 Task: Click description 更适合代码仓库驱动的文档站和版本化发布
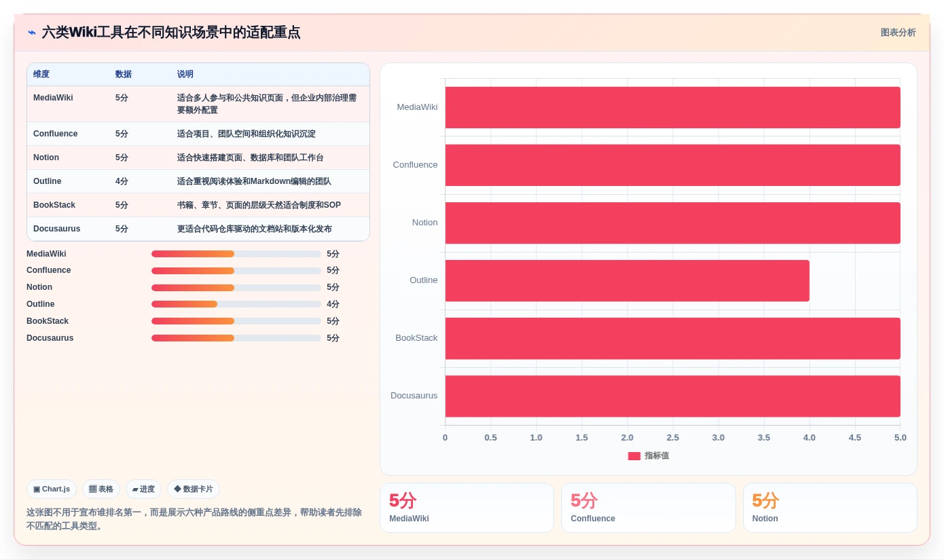coord(255,229)
